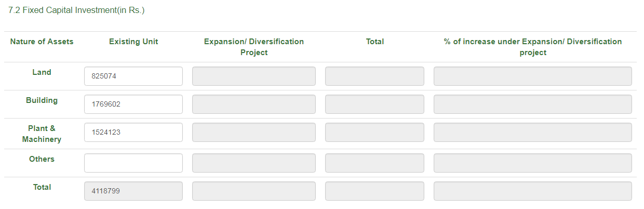644x209 pixels.
Task: Click Land percent of increase field
Action: pos(532,76)
